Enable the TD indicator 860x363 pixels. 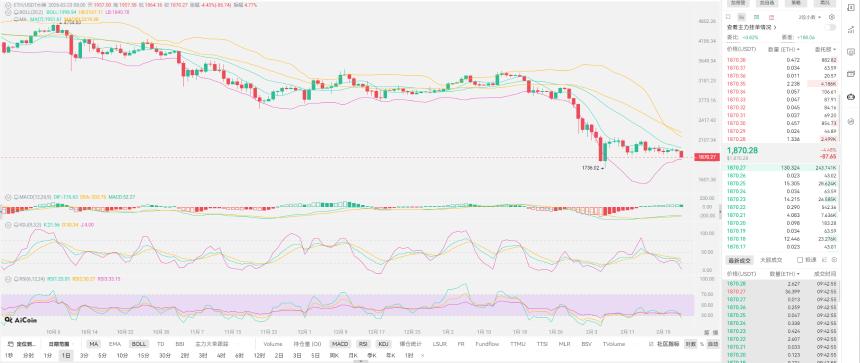[161, 344]
